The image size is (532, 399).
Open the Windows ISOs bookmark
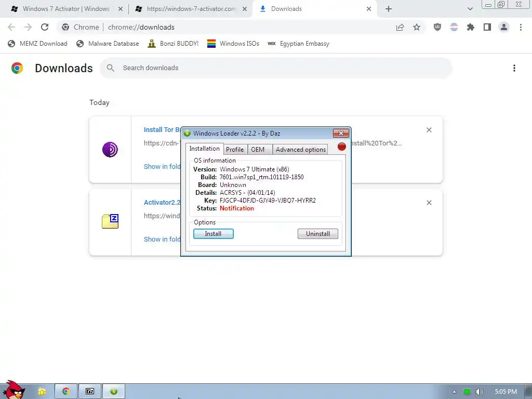(233, 44)
